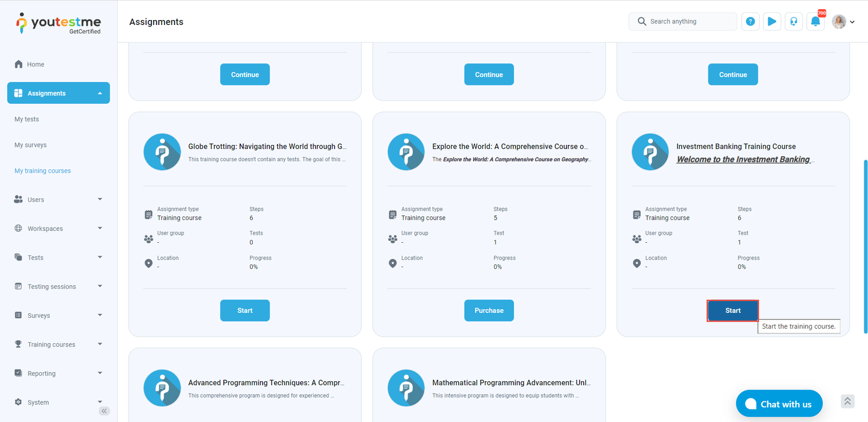The width and height of the screenshot is (868, 422).
Task: Expand the Workspaces menu arrow
Action: [x=100, y=228]
